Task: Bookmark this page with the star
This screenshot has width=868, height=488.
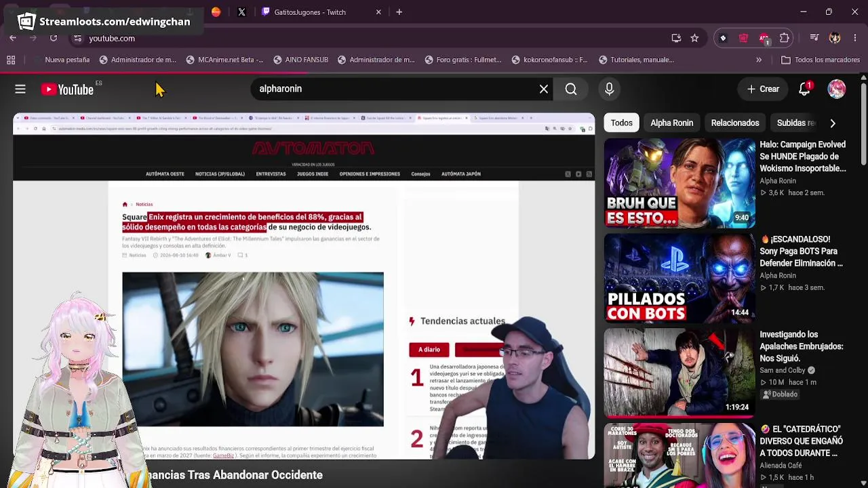Action: [x=694, y=39]
